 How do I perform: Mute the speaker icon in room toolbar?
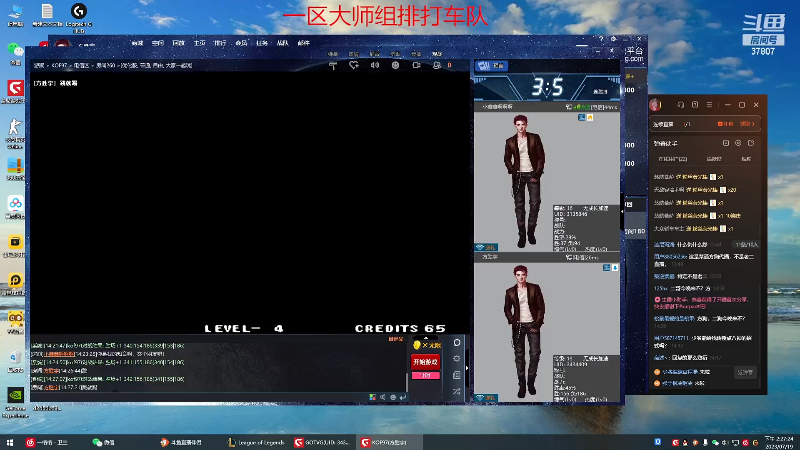[375, 65]
